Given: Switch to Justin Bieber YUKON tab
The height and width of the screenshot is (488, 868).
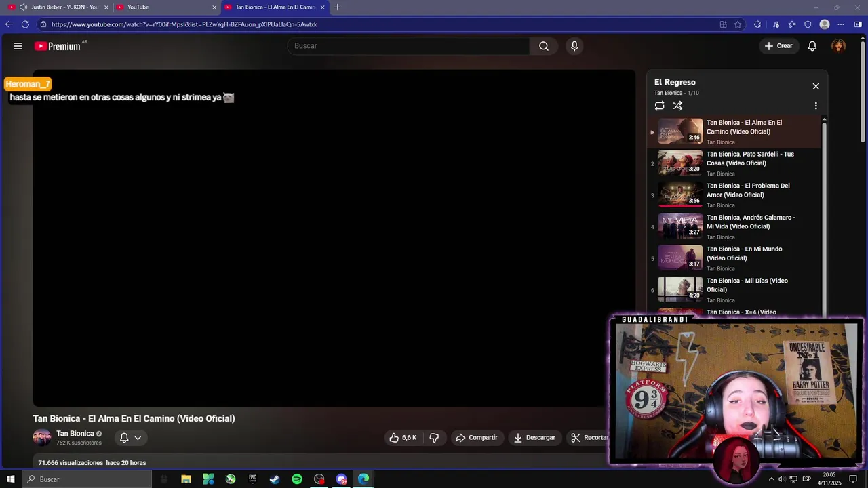Looking at the screenshot, I should click(57, 7).
